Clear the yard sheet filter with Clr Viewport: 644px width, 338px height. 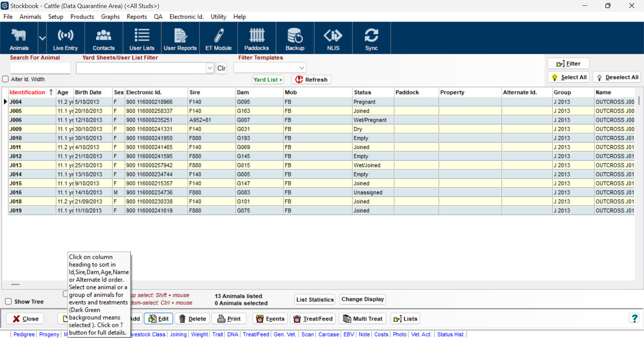(221, 68)
